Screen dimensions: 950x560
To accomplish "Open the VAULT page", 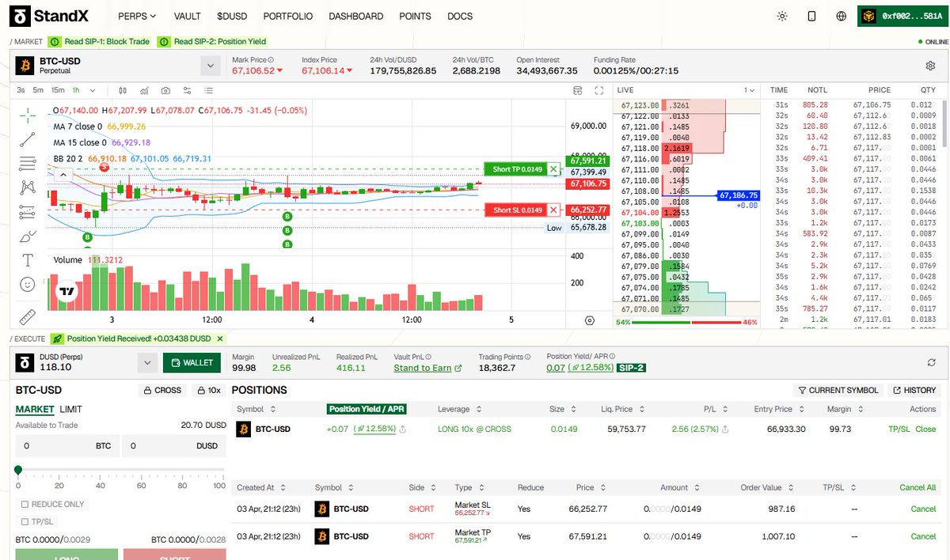I will click(187, 16).
